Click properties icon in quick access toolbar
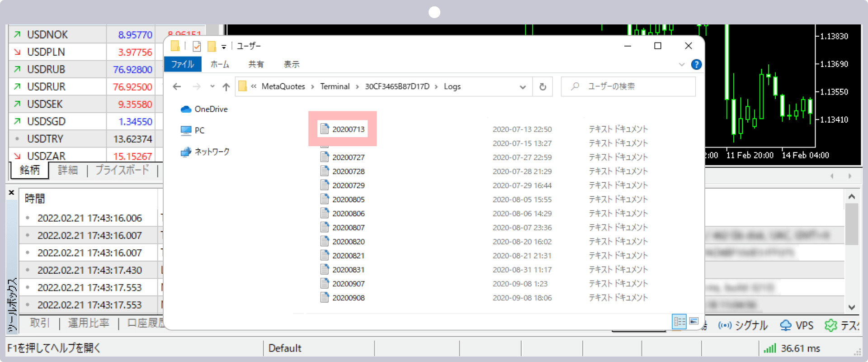 [x=197, y=46]
